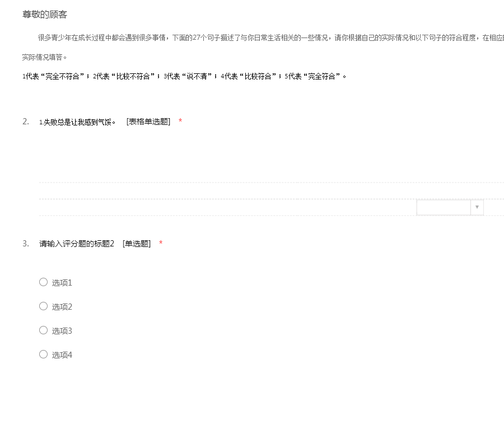Viewport: 504px width, 448px height.
Task: Click the empty combo box field in question 2
Action: click(444, 207)
